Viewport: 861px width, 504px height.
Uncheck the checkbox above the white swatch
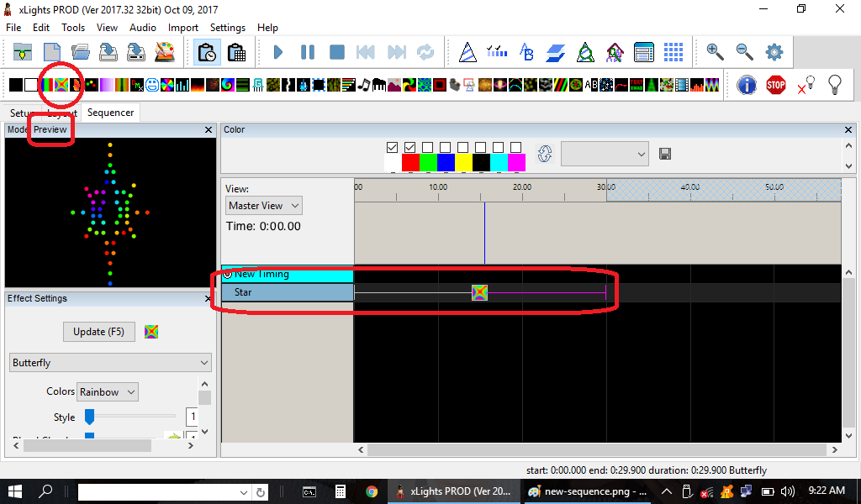pyautogui.click(x=393, y=147)
